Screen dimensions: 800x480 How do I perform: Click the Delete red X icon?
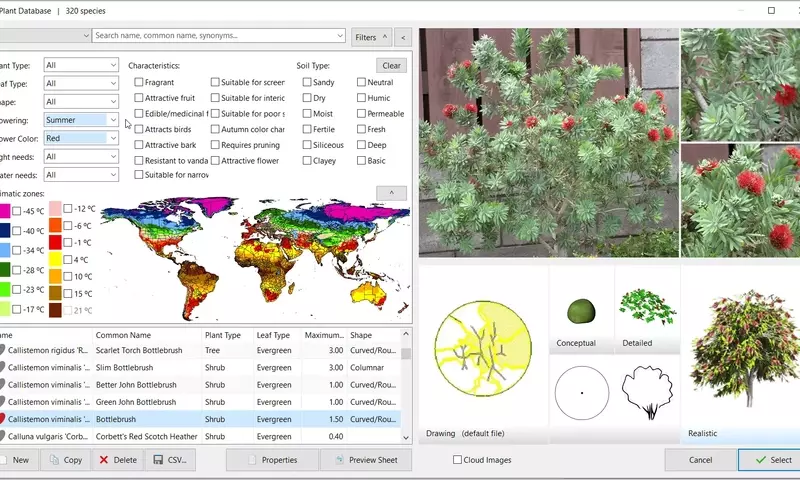104,460
